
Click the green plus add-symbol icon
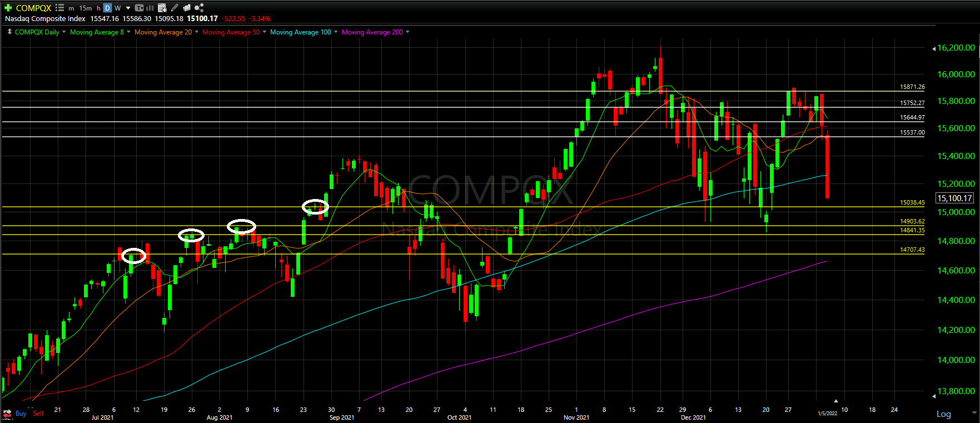click(8, 8)
